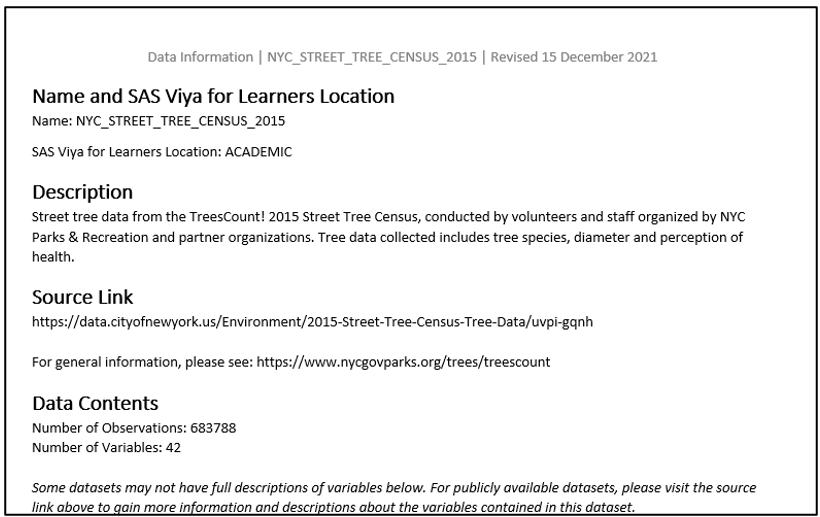This screenshot has width=820, height=517.
Task: Click the 'Source Link' heading
Action: (84, 298)
